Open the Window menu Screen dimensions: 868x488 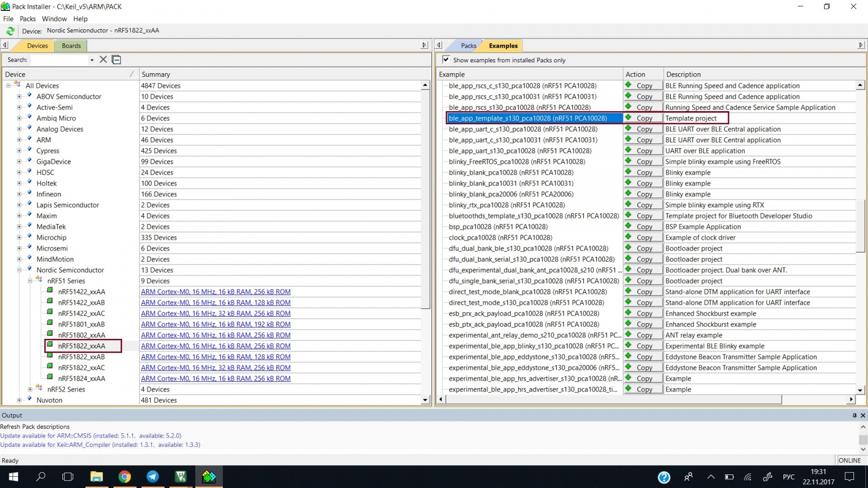pos(54,18)
